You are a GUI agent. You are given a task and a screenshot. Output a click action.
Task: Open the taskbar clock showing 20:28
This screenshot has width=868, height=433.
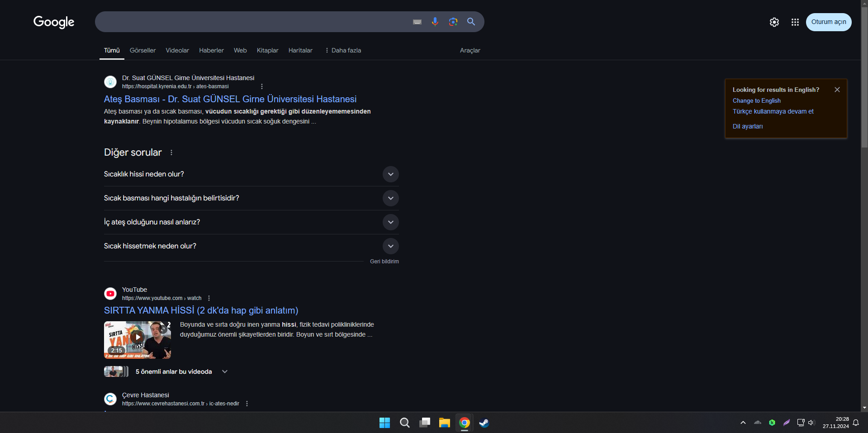coord(836,423)
